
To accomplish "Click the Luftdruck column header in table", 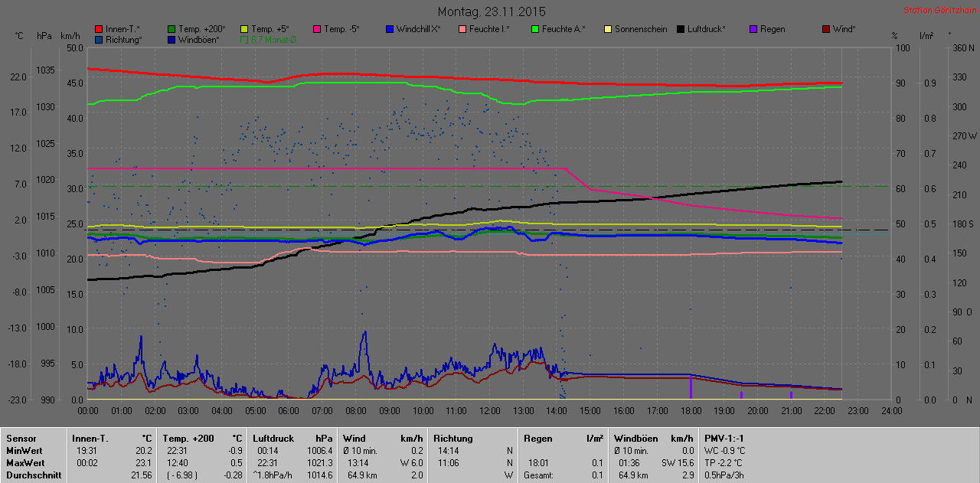I will click(x=273, y=439).
